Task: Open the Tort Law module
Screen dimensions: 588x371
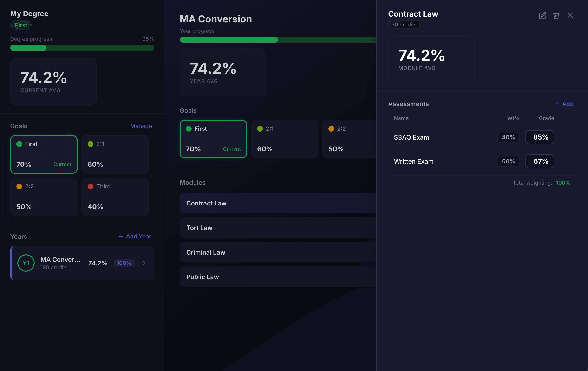Action: pyautogui.click(x=278, y=228)
